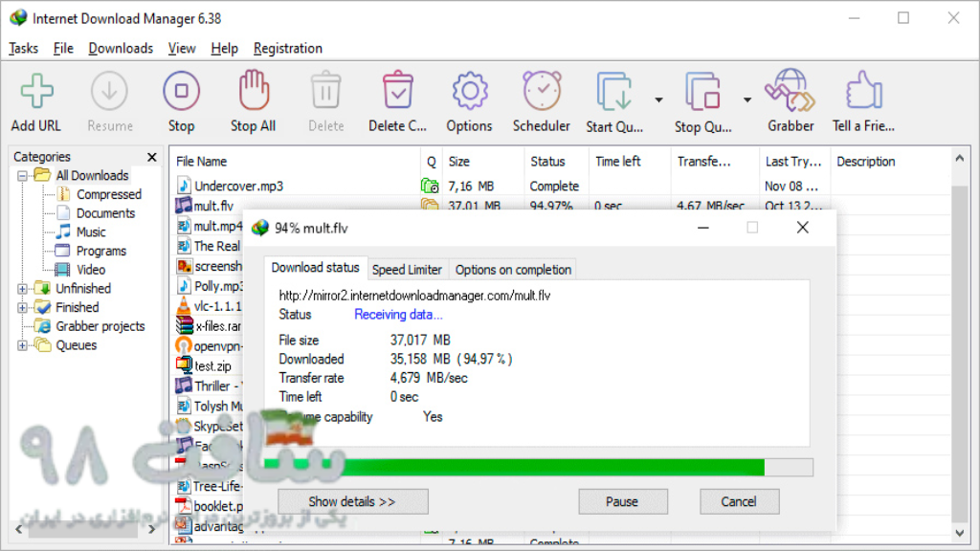This screenshot has height=551, width=980.
Task: Click the Stop Queue toolbar icon
Action: [703, 91]
